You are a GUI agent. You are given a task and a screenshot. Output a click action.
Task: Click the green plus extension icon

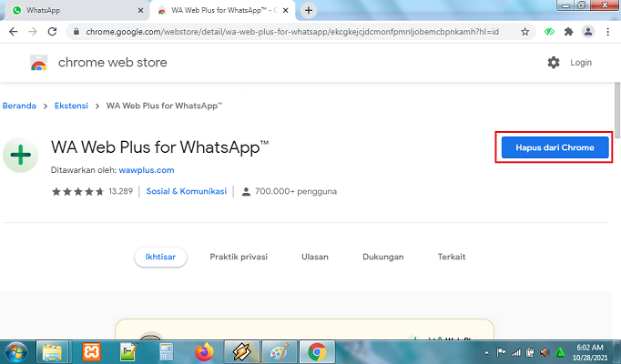[20, 155]
